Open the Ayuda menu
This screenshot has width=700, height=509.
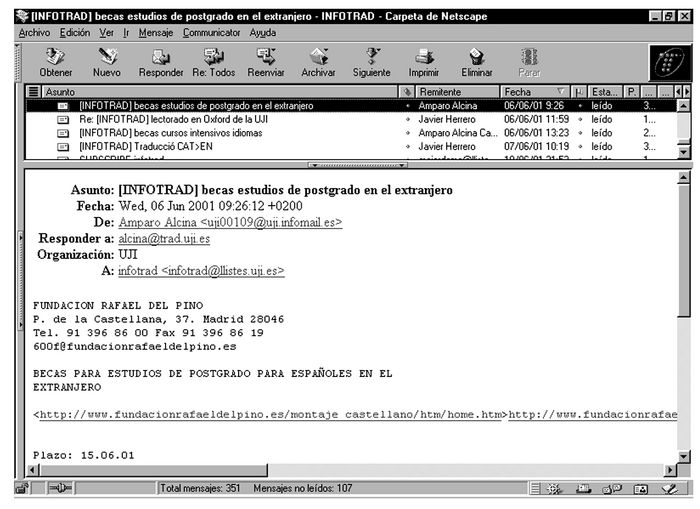tap(262, 33)
